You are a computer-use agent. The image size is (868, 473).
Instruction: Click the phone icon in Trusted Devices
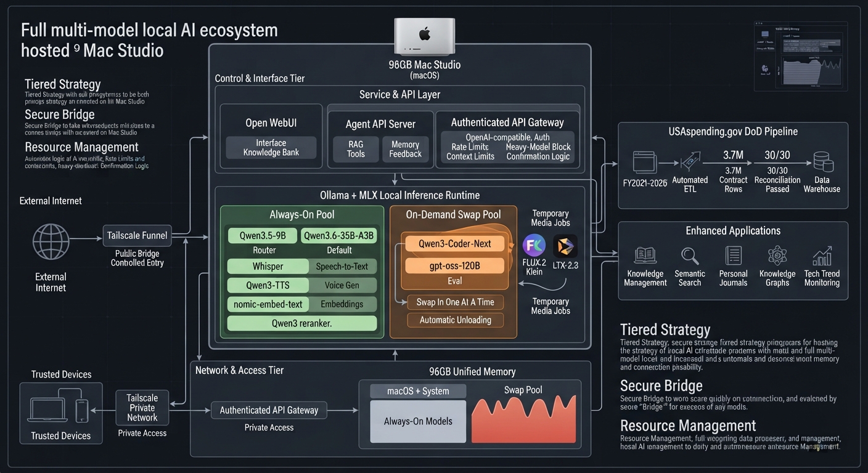81,410
